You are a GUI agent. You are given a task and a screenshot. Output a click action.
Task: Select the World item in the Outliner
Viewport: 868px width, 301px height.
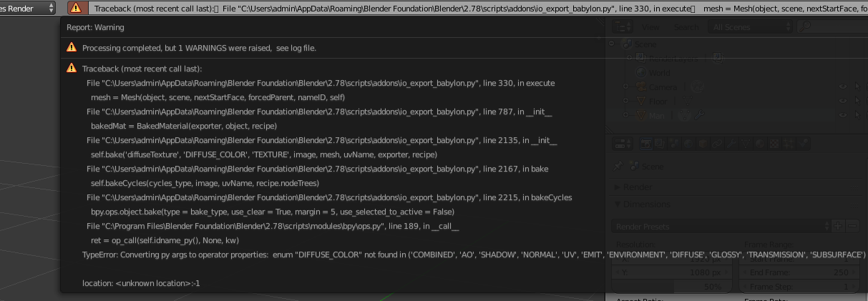pos(659,73)
